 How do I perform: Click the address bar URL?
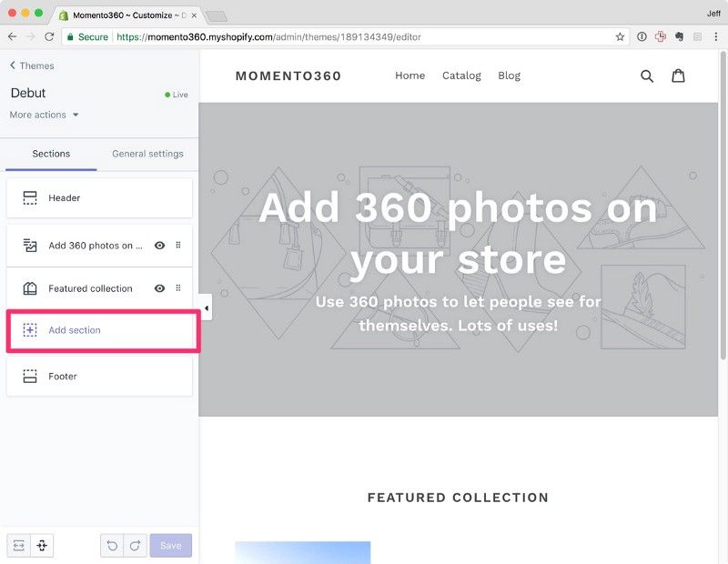[x=268, y=37]
